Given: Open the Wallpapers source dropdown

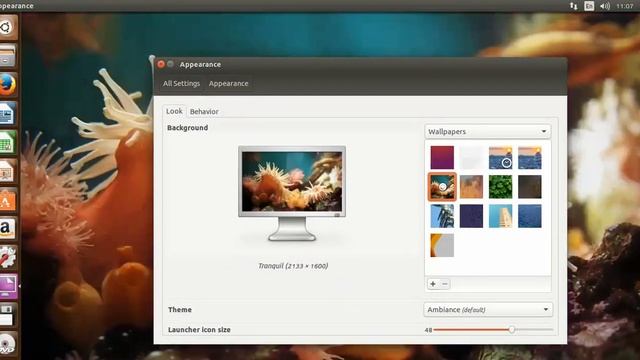Looking at the screenshot, I should coord(487,131).
